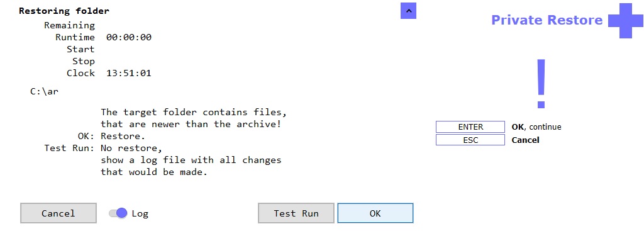Screen dimensions: 644x231
Task: Click the "Test Run:" description label
Action: [x=69, y=148]
